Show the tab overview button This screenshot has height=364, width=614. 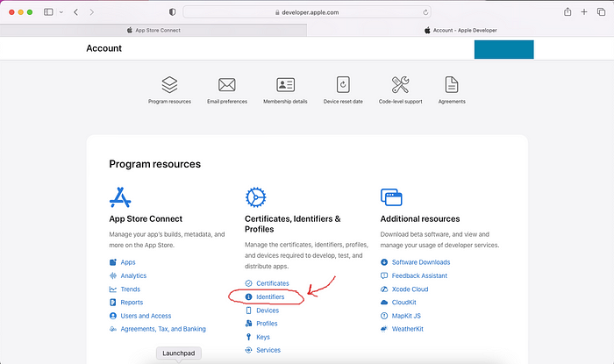click(601, 12)
